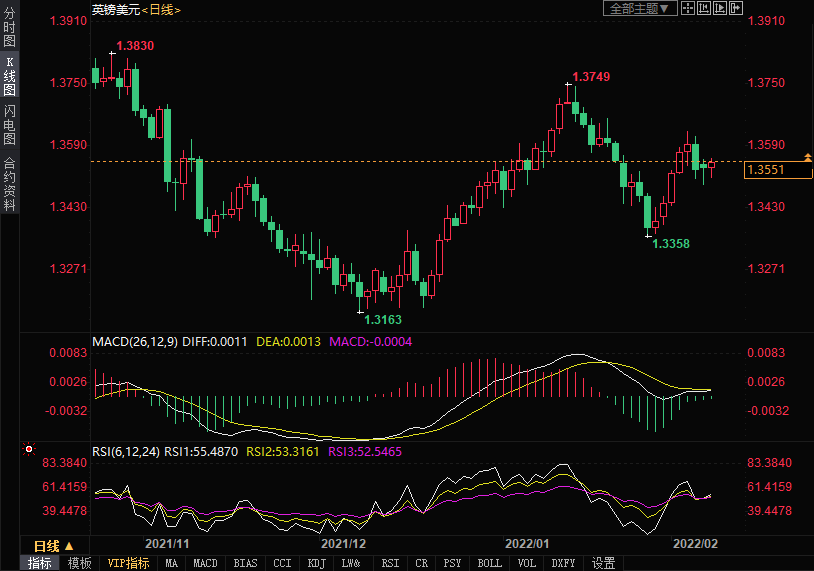Select the VIP指标 tab
The height and width of the screenshot is (571, 814).
pos(128,563)
